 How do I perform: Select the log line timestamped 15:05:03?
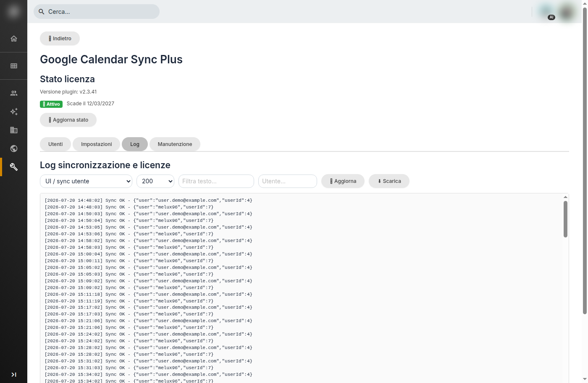point(129,274)
